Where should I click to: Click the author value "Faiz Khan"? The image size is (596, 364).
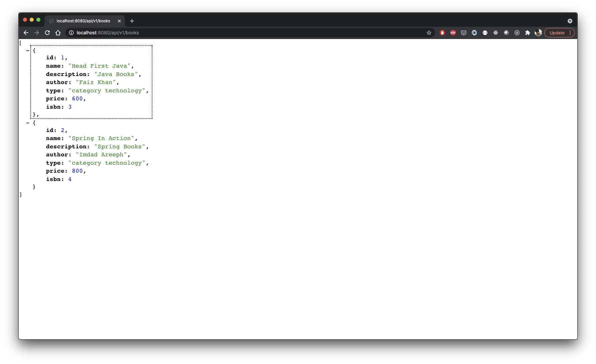coord(96,82)
